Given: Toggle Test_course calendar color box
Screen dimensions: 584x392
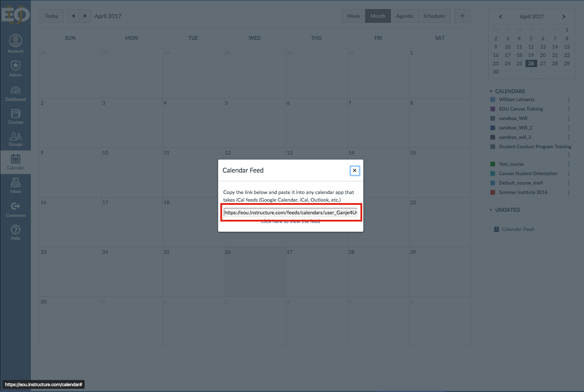Looking at the screenshot, I should click(x=493, y=164).
